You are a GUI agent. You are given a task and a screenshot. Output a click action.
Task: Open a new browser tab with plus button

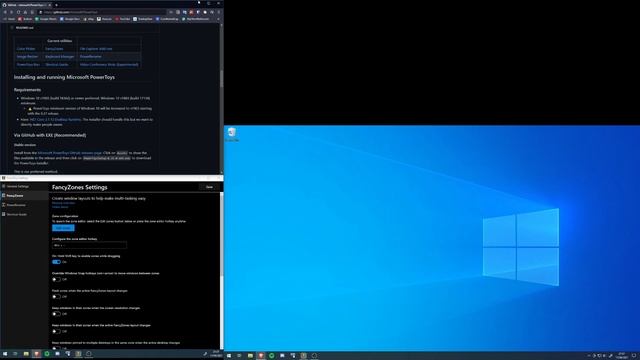[x=56, y=5]
